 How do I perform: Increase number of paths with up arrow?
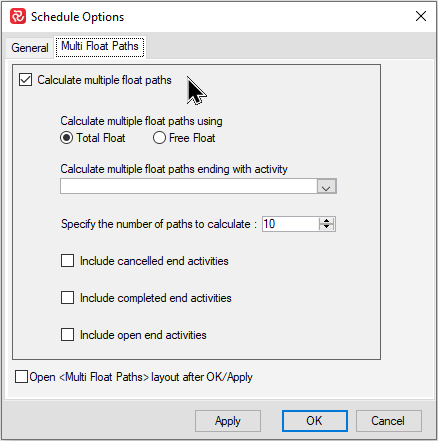[x=326, y=221]
